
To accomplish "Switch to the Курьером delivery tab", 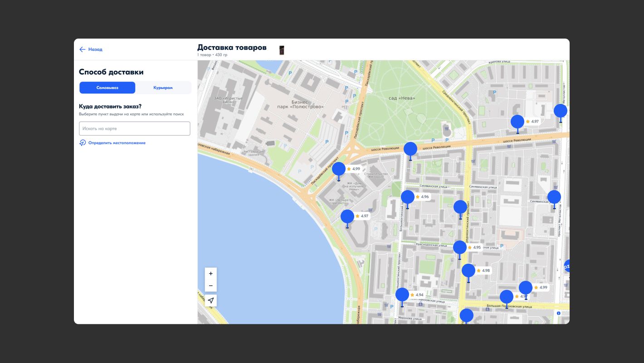I will 163,88.
